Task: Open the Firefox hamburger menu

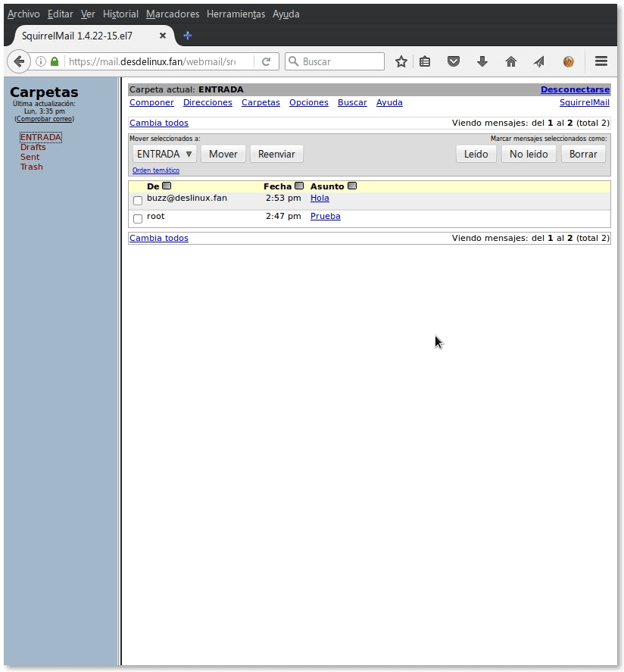Action: click(x=601, y=61)
